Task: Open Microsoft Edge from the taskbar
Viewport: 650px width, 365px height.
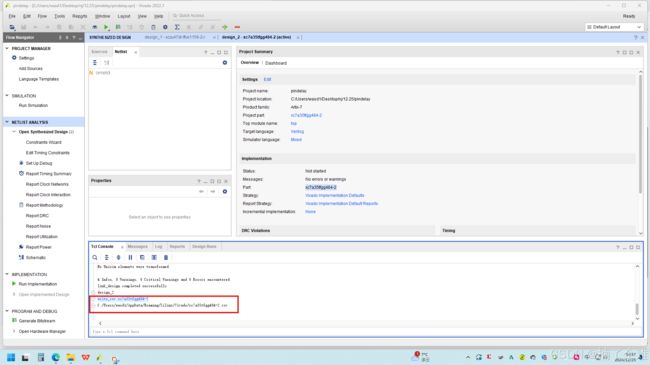Action: 56,358
